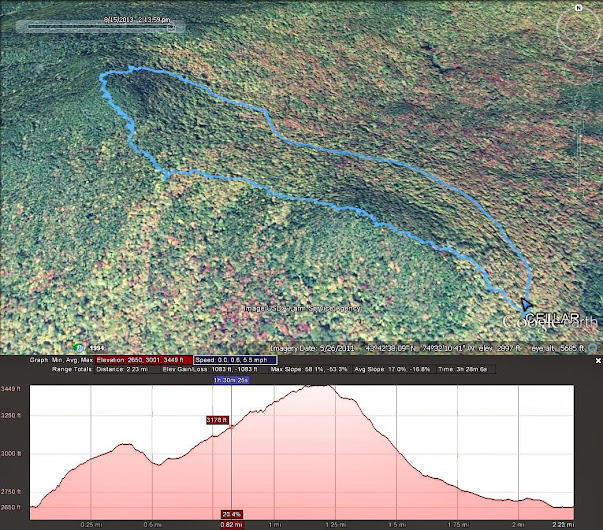The width and height of the screenshot is (603, 530).
Task: Click the 3250 ft axis label
Action: tap(11, 416)
